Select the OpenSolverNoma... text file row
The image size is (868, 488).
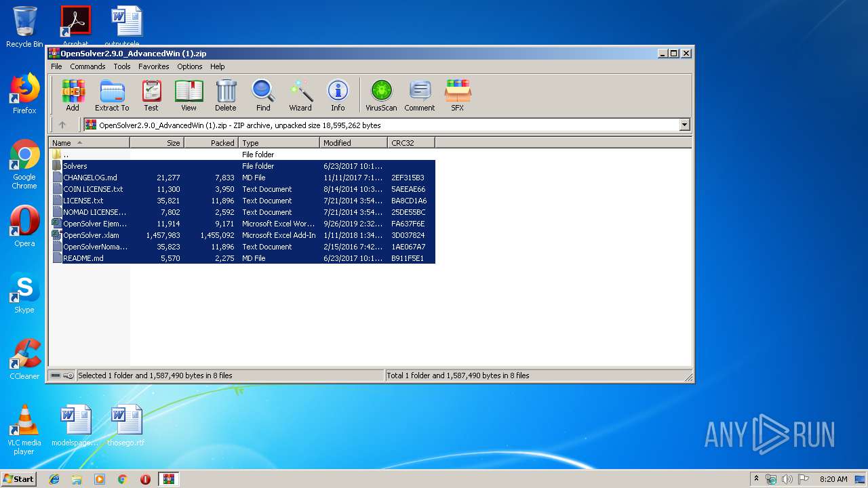243,247
